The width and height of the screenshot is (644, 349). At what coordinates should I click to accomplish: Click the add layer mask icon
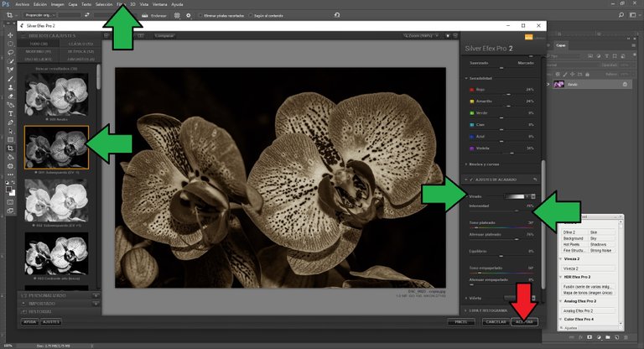click(x=589, y=337)
